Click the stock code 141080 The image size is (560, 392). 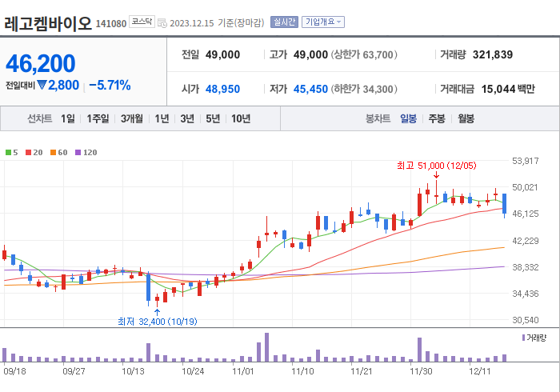coord(111,23)
